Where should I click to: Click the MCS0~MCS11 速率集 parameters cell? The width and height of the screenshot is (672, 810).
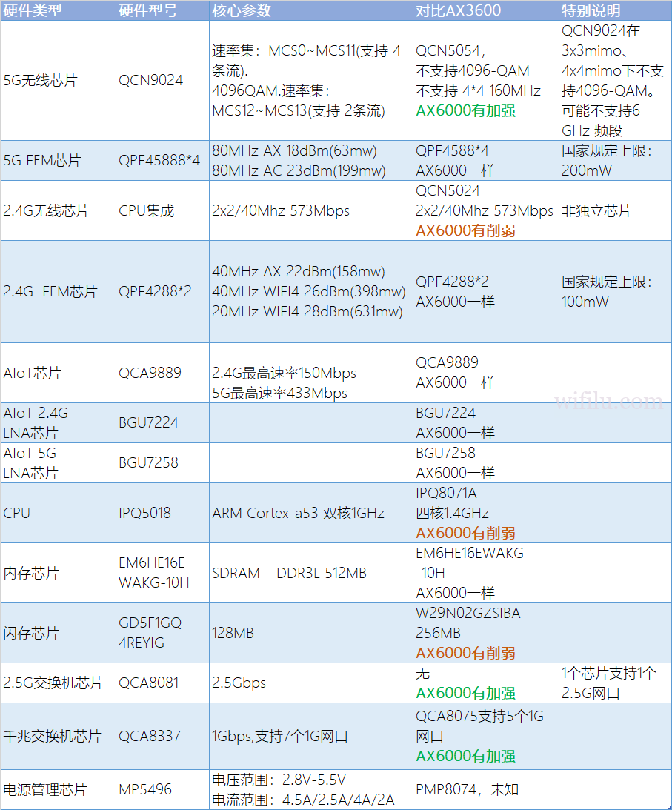coord(311,81)
